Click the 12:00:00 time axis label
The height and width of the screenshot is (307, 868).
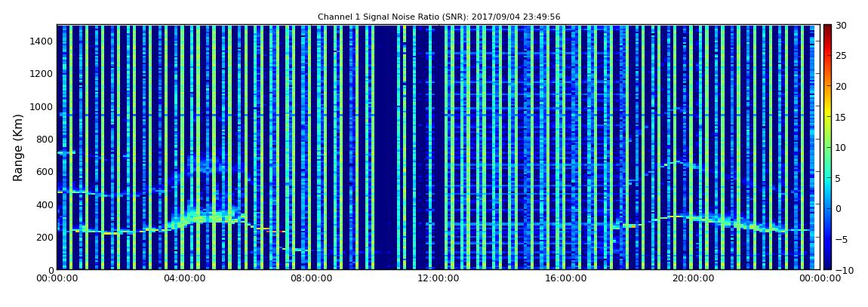[439, 279]
